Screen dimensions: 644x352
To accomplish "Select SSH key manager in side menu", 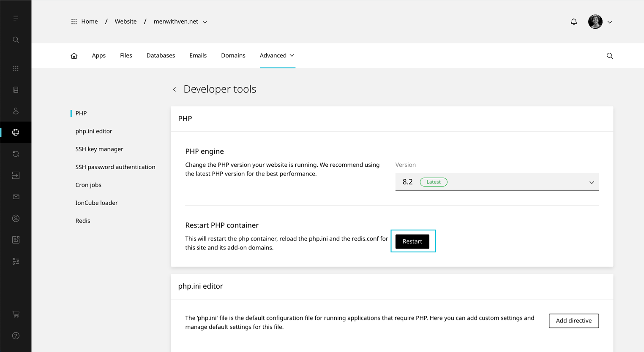I will click(99, 149).
